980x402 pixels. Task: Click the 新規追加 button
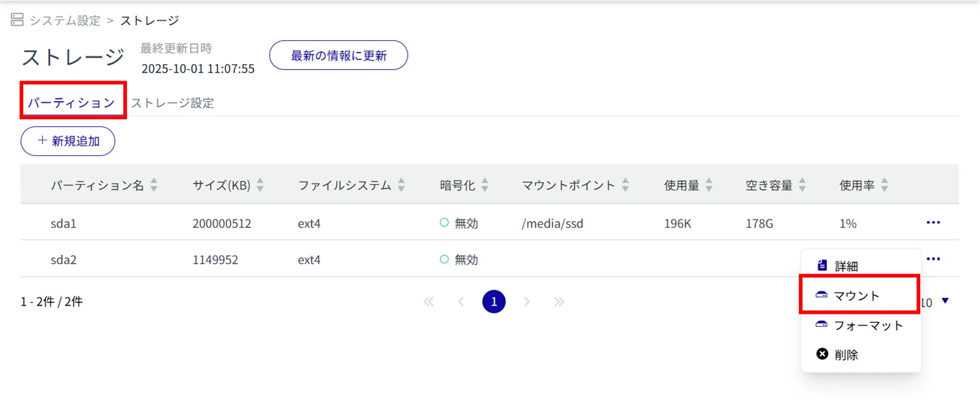click(68, 141)
